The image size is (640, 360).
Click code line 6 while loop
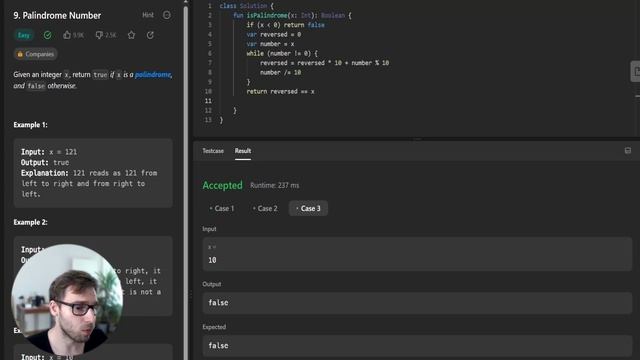pos(282,53)
